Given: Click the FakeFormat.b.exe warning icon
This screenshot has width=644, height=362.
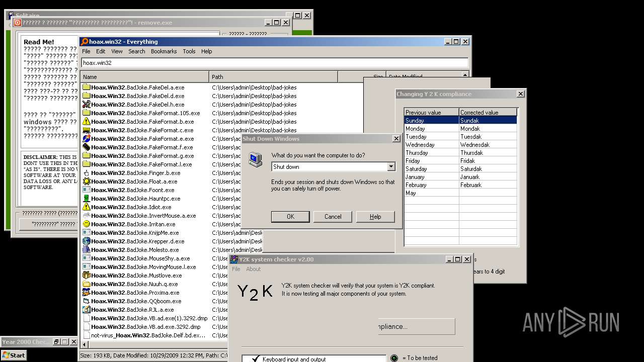Looking at the screenshot, I should pos(86,122).
